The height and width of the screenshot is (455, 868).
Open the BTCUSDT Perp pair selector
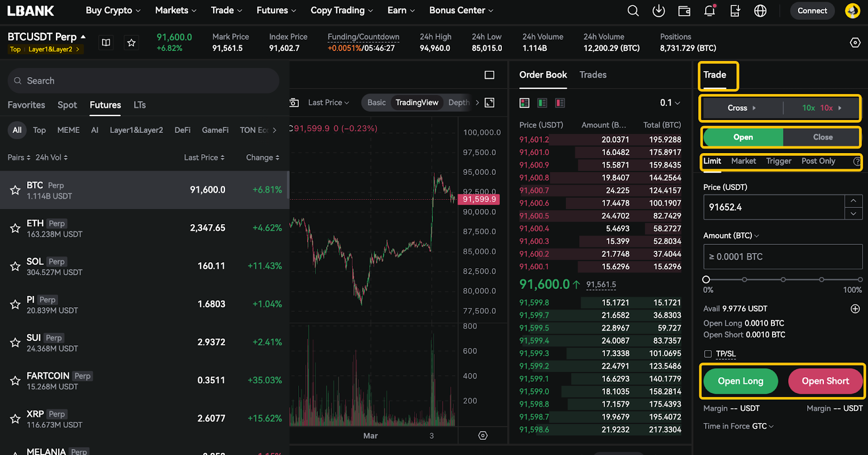click(x=47, y=37)
